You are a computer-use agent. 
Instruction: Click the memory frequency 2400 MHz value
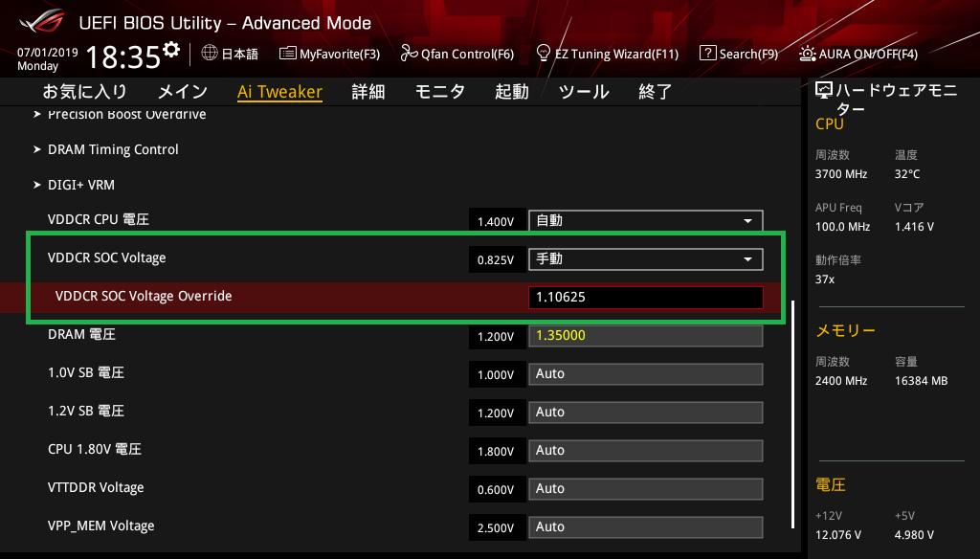(841, 381)
